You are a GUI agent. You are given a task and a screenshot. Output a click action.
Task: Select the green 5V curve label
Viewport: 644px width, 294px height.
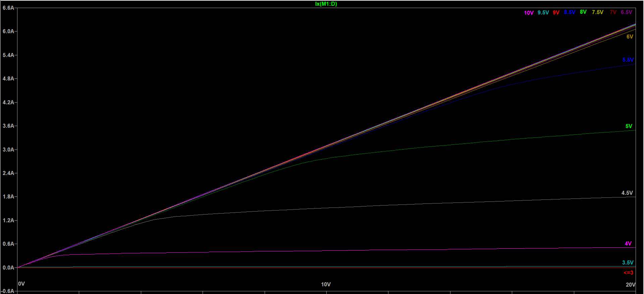(629, 126)
